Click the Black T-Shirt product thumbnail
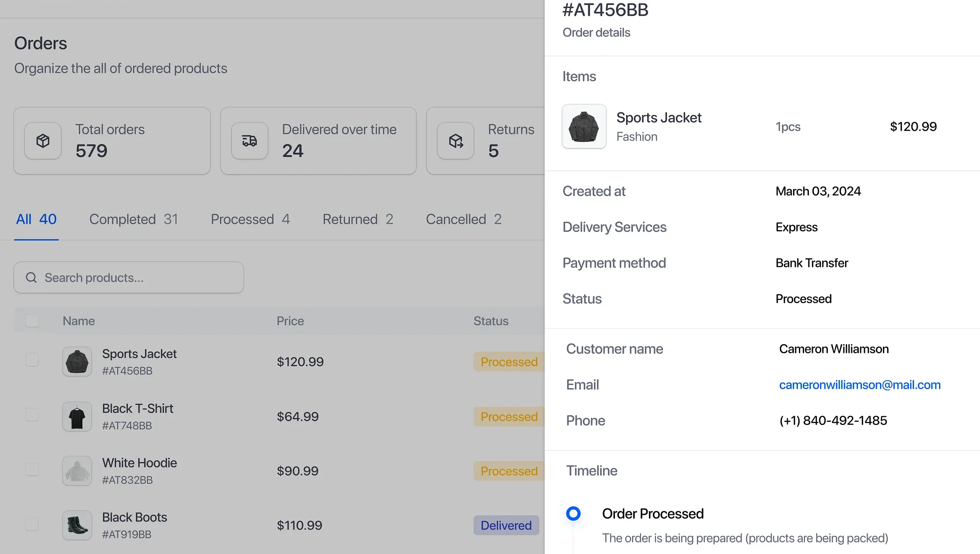Screen dimensions: 980x554 pyautogui.click(x=77, y=416)
